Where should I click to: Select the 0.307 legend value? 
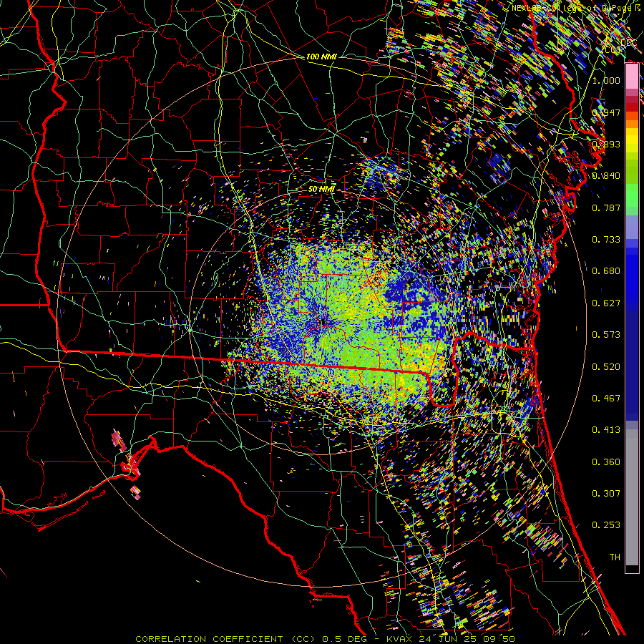coord(606,494)
